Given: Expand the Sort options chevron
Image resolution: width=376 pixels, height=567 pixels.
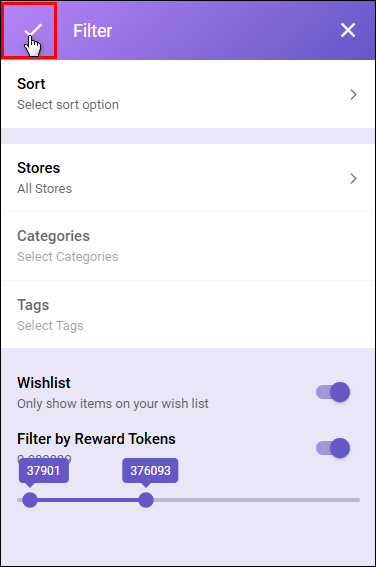Looking at the screenshot, I should point(353,95).
